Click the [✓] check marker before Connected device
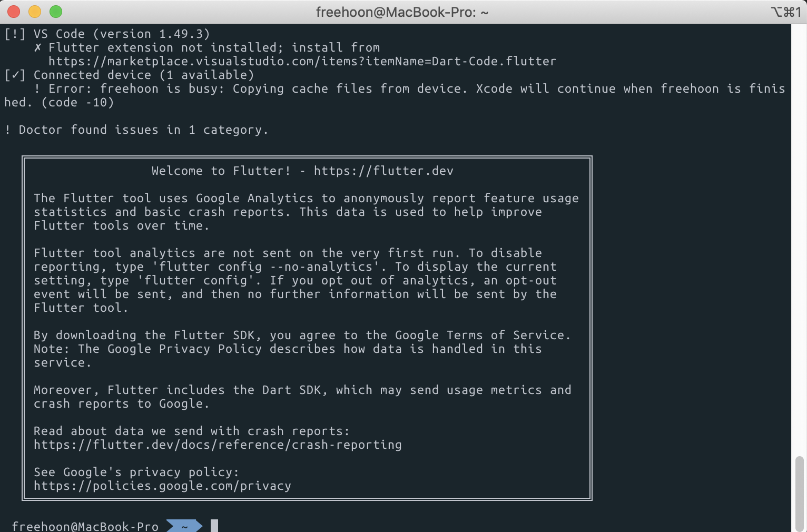807x532 pixels. pos(15,75)
